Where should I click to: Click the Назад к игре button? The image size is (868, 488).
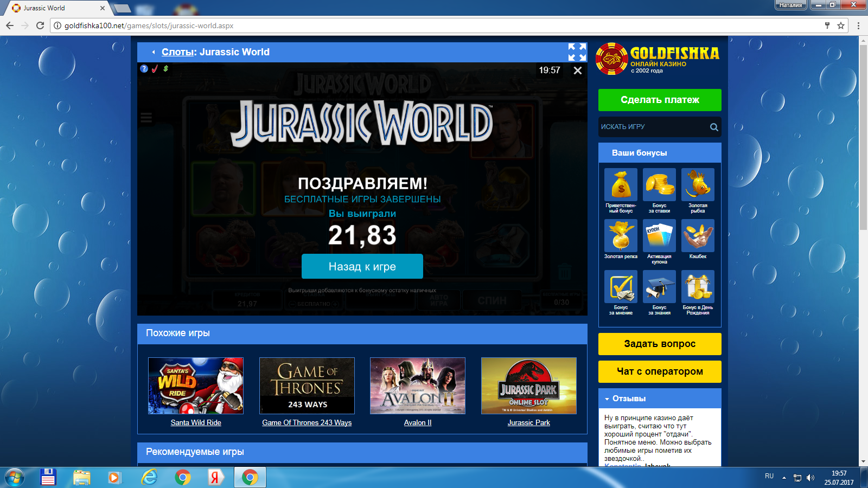coord(362,266)
